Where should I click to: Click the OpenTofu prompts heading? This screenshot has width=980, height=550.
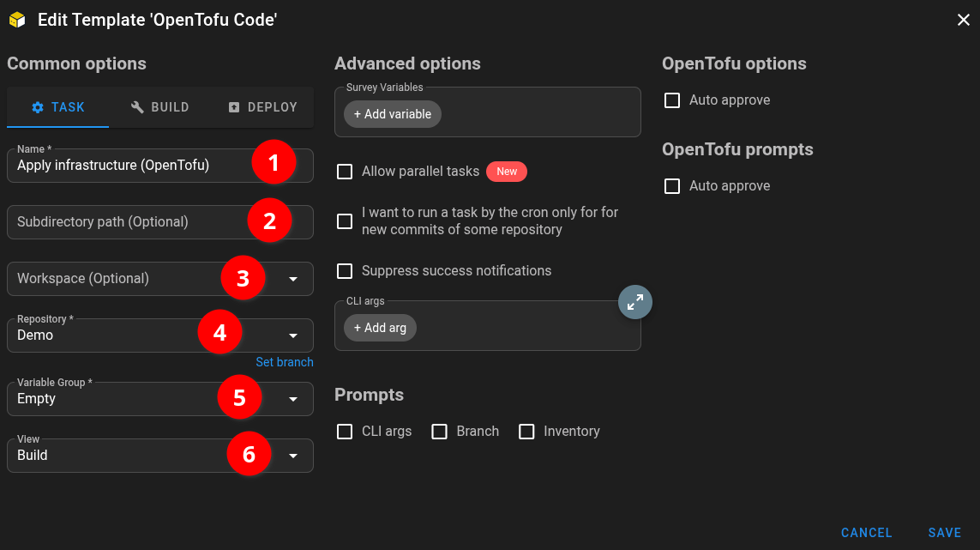tap(737, 149)
